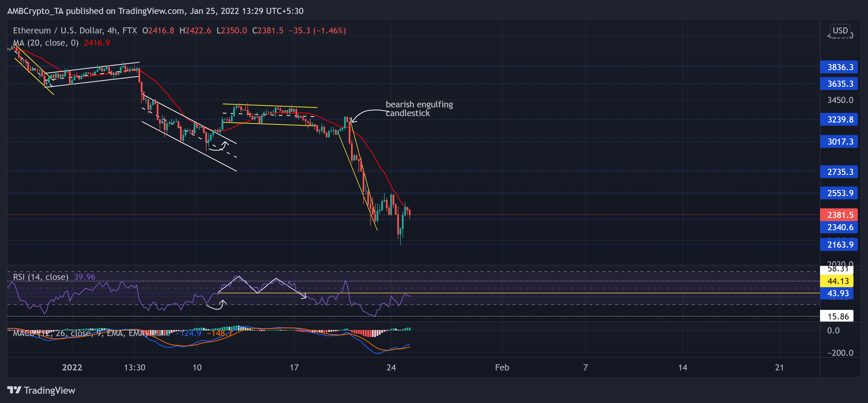Click the 58.31 RSI level label
868x403 pixels.
tap(837, 269)
